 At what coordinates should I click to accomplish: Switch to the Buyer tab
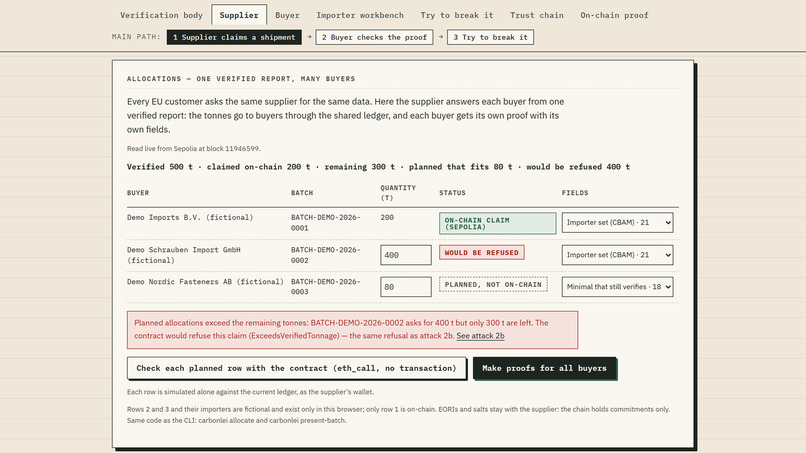coord(287,15)
